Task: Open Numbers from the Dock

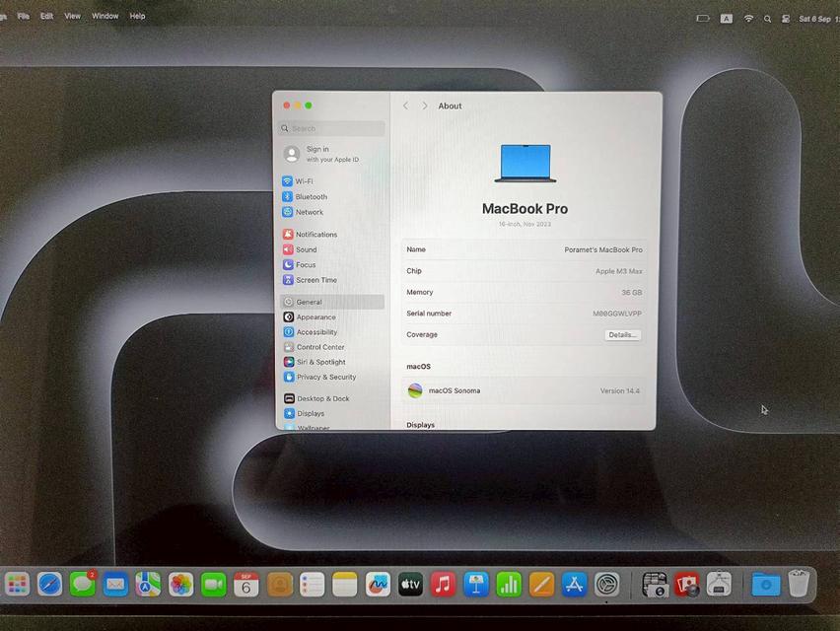Action: pos(509,585)
